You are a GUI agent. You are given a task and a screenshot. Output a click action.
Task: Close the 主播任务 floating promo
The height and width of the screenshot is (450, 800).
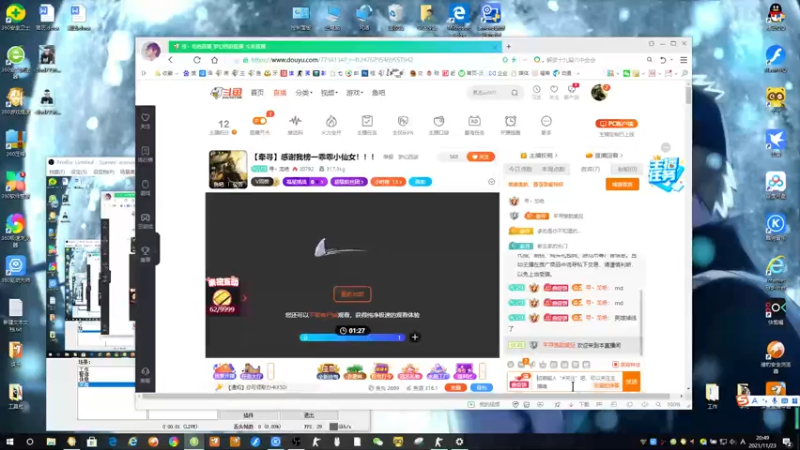pos(666,147)
